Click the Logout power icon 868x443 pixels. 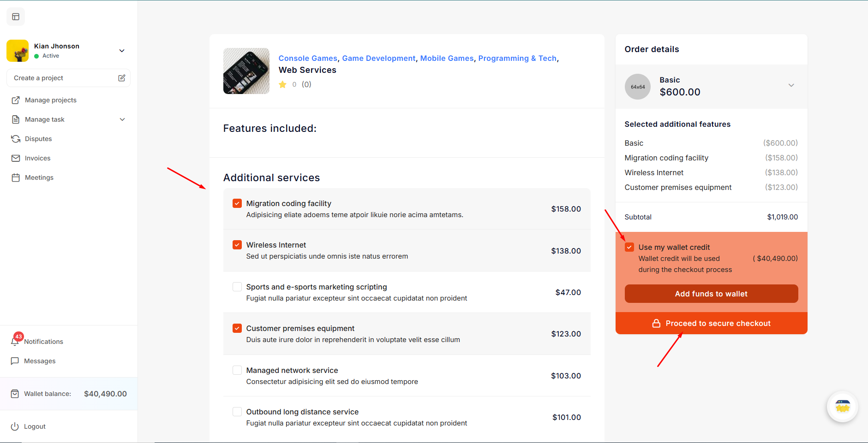point(15,426)
